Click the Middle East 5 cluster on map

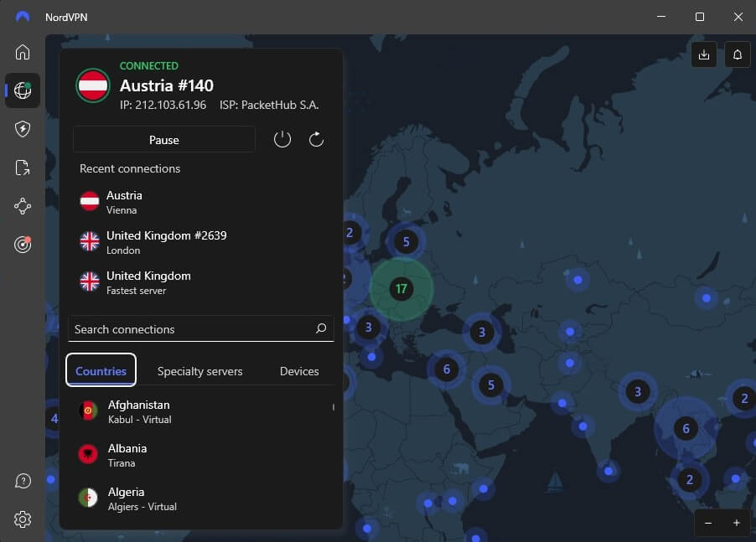pos(491,385)
